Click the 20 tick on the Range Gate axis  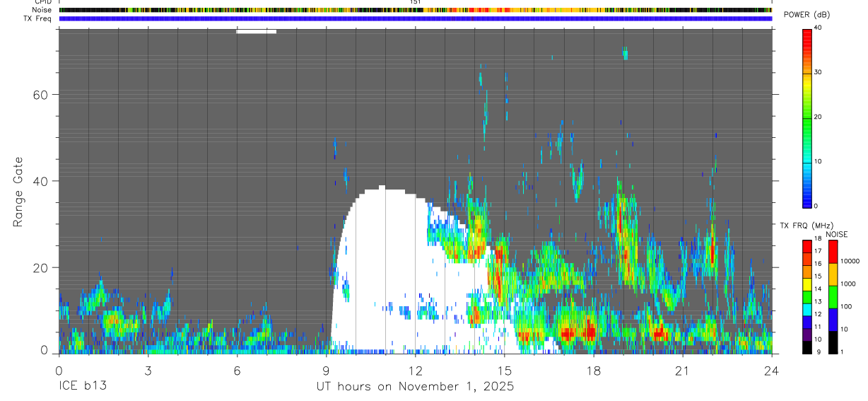42,267
